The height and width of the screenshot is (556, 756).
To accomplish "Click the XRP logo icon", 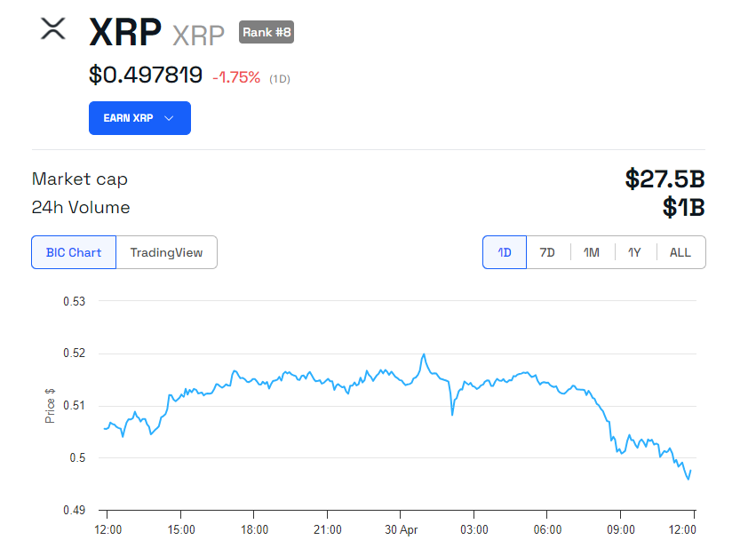I will pyautogui.click(x=52, y=29).
